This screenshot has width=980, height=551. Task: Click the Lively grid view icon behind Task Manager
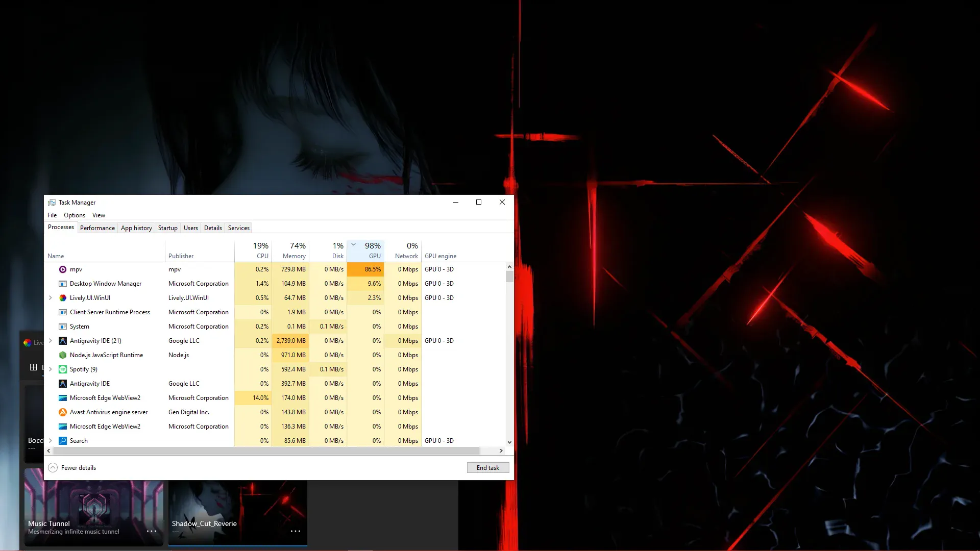(33, 367)
